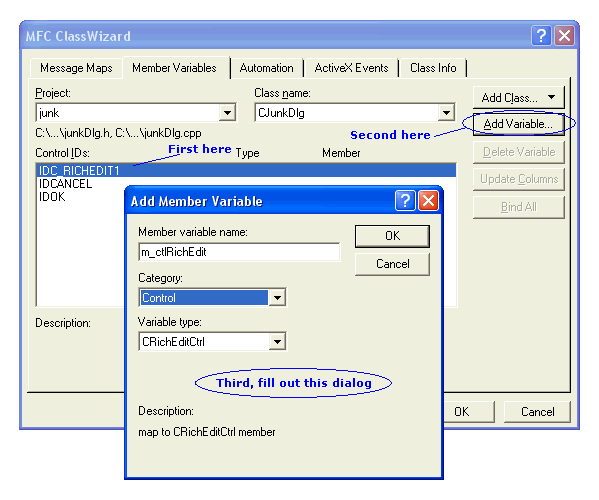Click OK at bottom of ClassWizard
This screenshot has width=599, height=500.
(469, 411)
